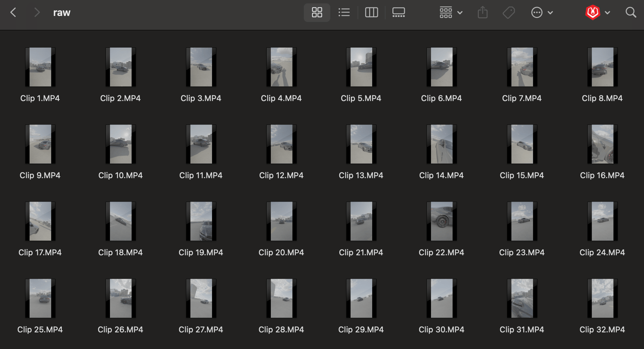Click the file name 'Clip 17.MP4'
Image resolution: width=644 pixels, height=349 pixels.
tap(40, 253)
